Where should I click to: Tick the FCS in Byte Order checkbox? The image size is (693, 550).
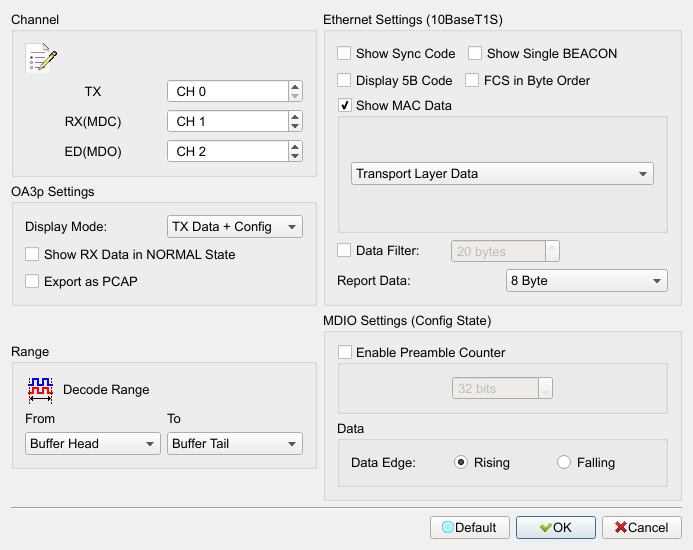472,80
